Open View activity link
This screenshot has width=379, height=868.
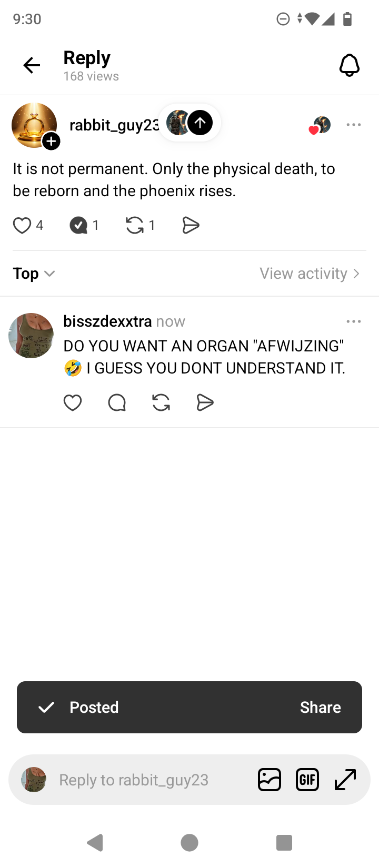(x=310, y=274)
